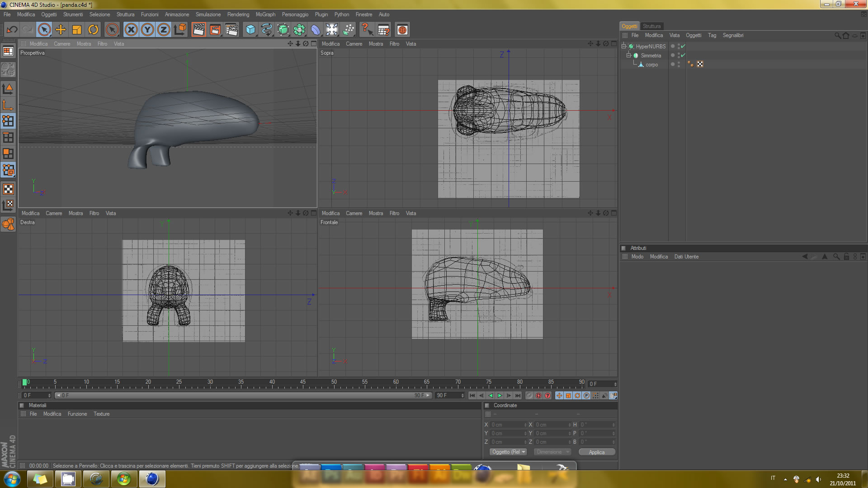Open the HyperNURBS generator icon
The image size is (868, 488).
[x=283, y=30]
